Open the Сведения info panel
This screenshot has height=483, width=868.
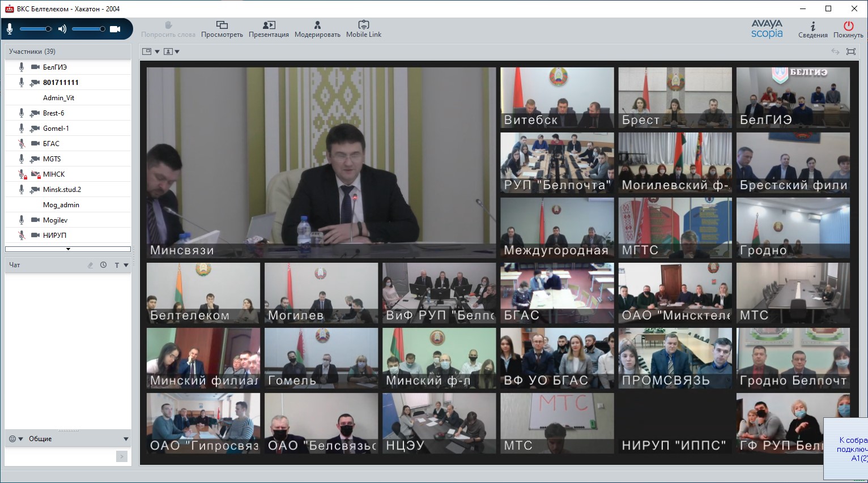[x=813, y=30]
